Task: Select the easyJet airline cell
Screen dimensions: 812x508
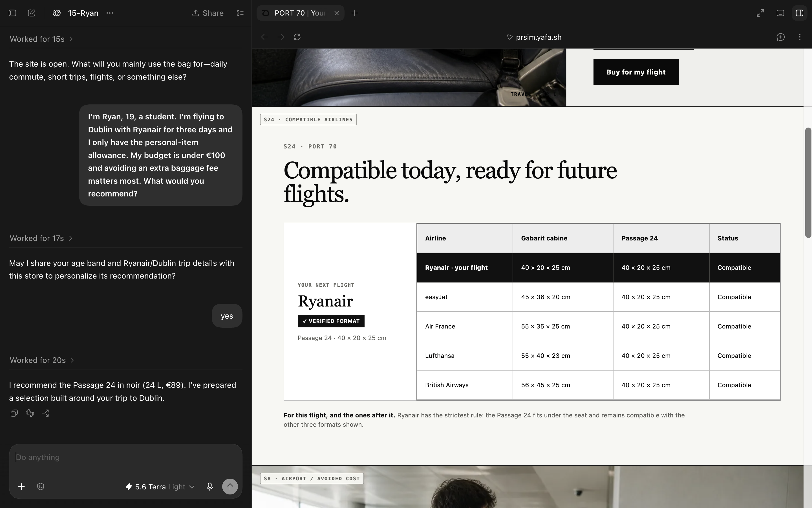Action: click(x=465, y=297)
